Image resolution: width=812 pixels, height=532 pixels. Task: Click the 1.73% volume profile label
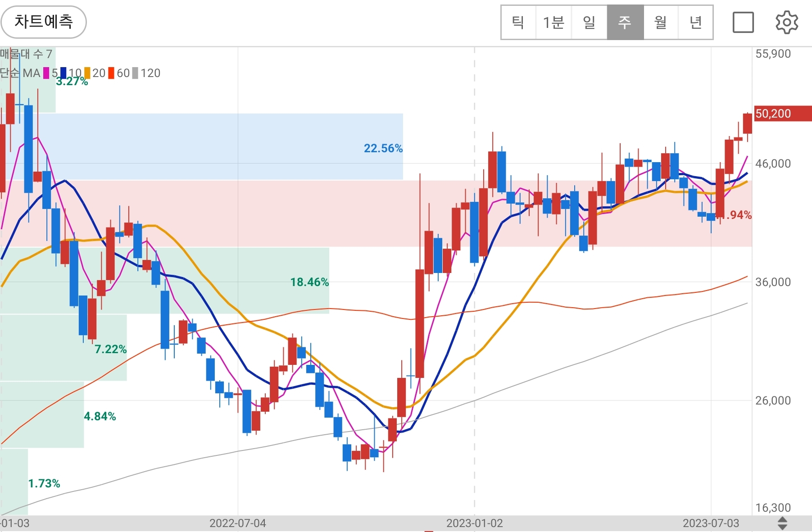coord(44,483)
